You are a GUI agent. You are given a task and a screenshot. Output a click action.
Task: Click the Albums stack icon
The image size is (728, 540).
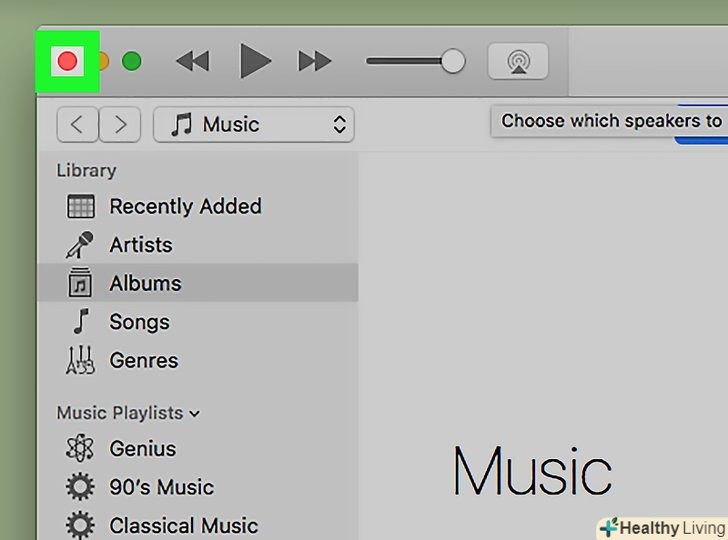point(80,282)
